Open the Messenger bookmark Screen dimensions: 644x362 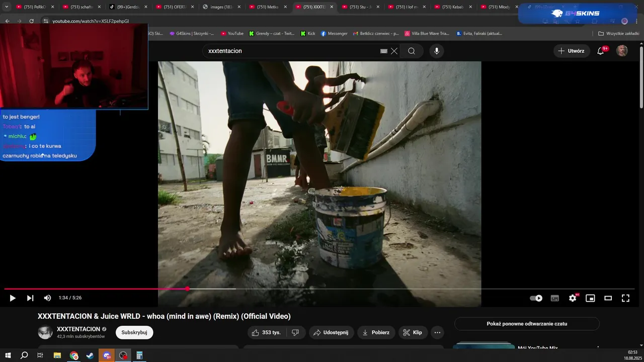coord(334,33)
